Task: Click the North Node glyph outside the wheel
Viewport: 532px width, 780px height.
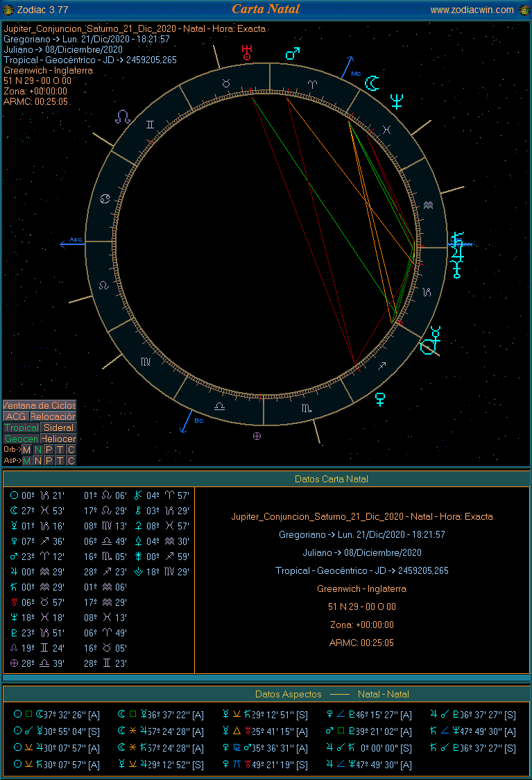Action: click(x=122, y=117)
